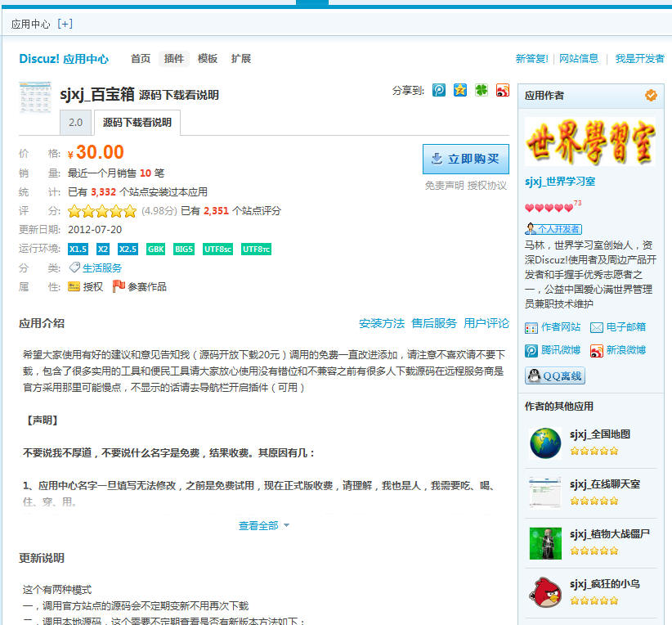Click the X1.5 environment badge
The width and height of the screenshot is (672, 625).
point(78,250)
